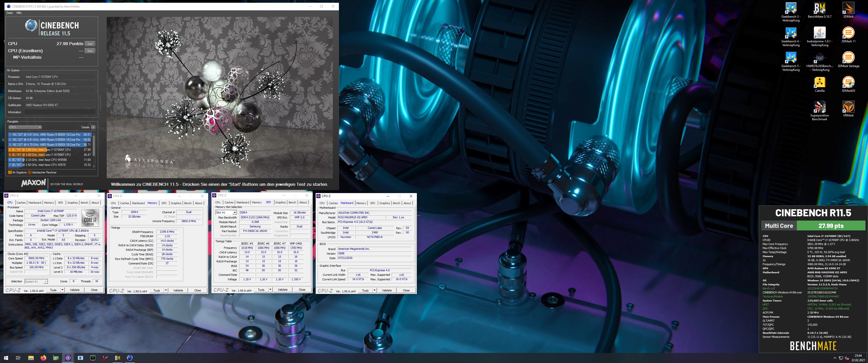Show hidden system tray icons
The width and height of the screenshot is (868, 363).
835,358
